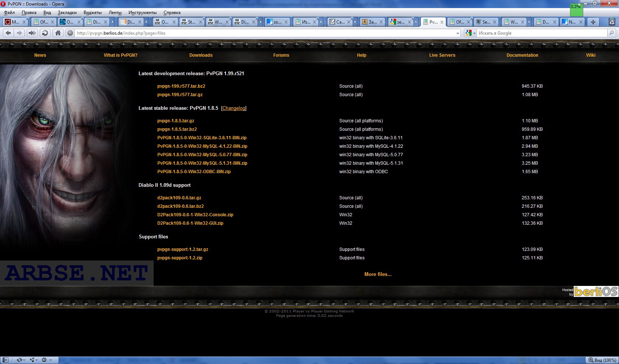619x364 pixels.
Task: Download pvpgn-199.r577.tar.bz2
Action: [181, 86]
